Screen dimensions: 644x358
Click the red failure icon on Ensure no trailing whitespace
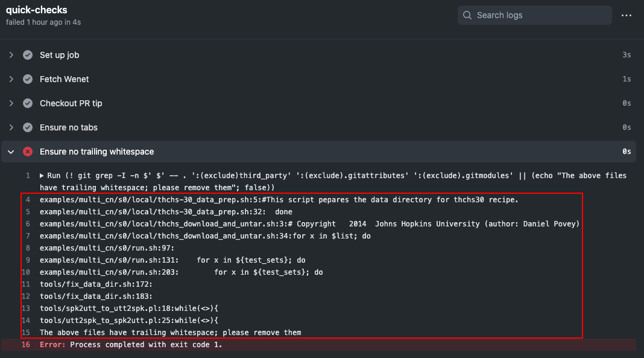tap(28, 151)
